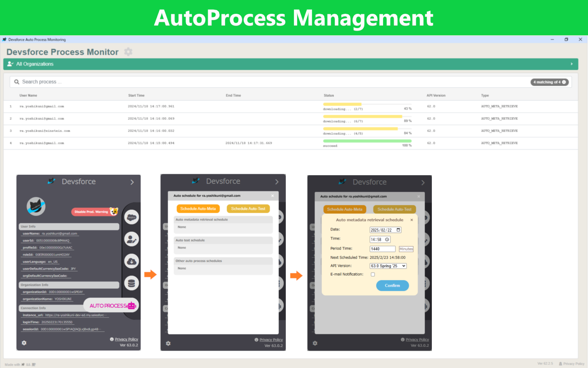Toggle the Disable Prod. Warning switch
The height and width of the screenshot is (368, 588).
click(x=95, y=212)
